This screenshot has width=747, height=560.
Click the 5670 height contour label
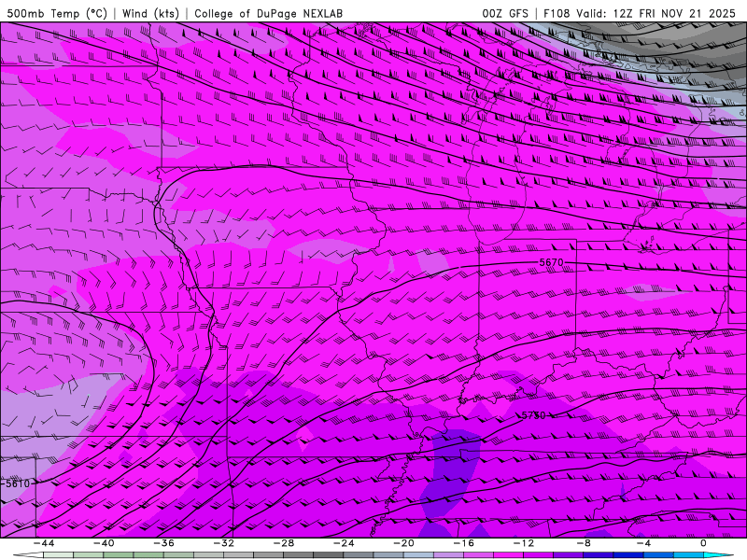551,262
